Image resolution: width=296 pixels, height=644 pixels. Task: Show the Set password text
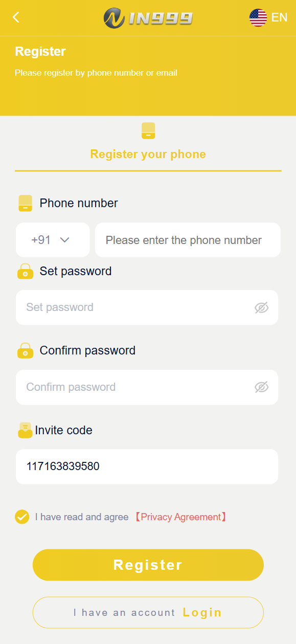click(x=261, y=307)
